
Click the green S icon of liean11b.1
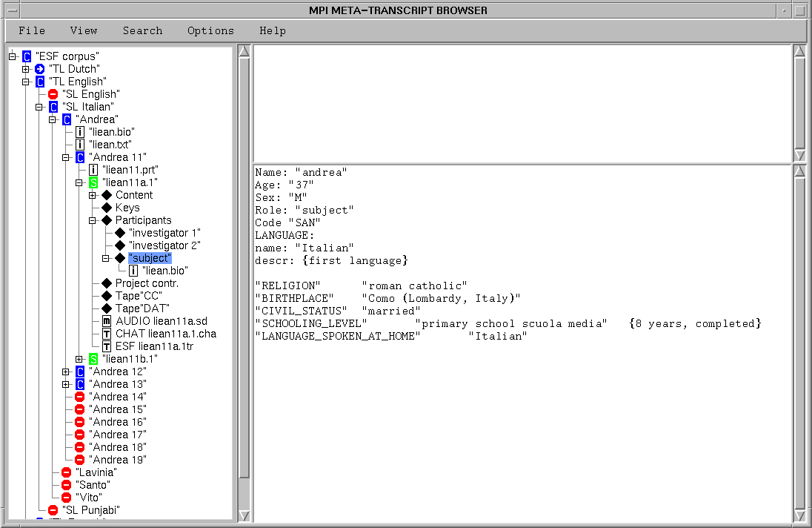point(93,359)
